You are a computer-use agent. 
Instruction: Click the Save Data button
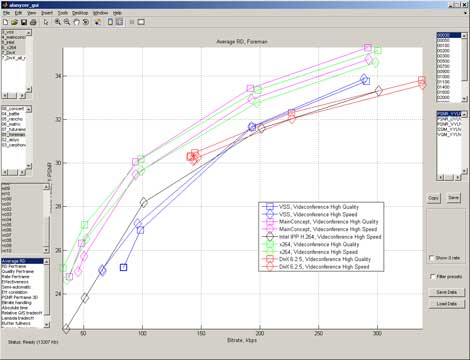pyautogui.click(x=447, y=292)
